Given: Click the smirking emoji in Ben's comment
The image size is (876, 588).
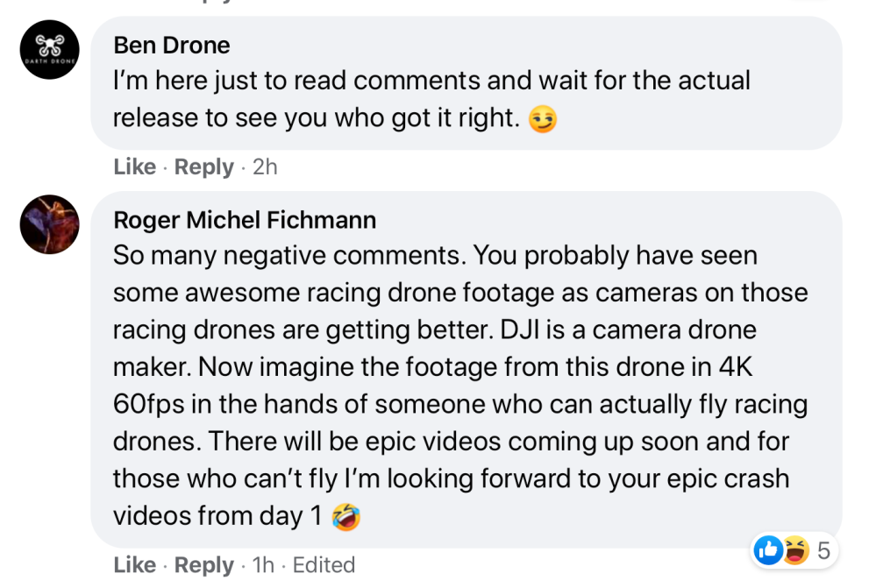Looking at the screenshot, I should click(543, 119).
